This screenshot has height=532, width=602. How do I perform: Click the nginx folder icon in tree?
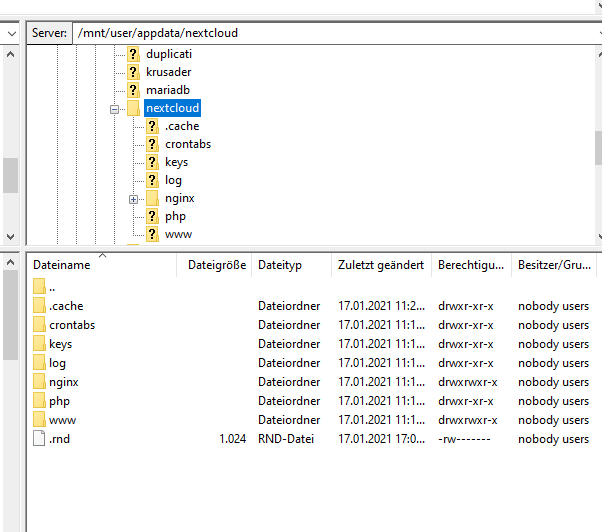click(152, 198)
